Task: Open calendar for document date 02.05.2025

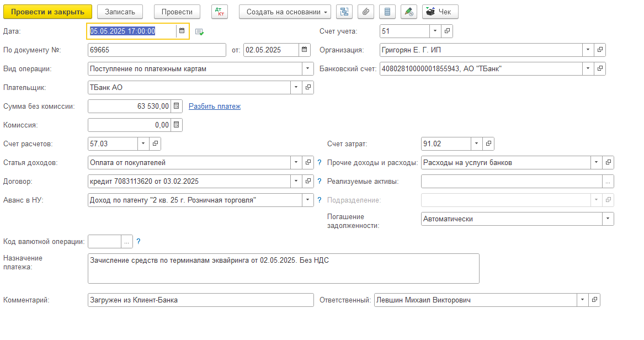Action: point(305,50)
